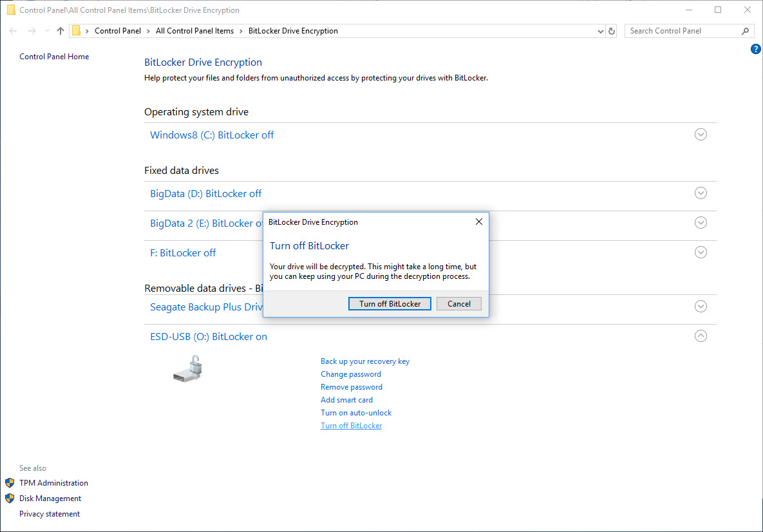Open recent locations dropdown arrow
The image size is (763, 532).
point(47,31)
